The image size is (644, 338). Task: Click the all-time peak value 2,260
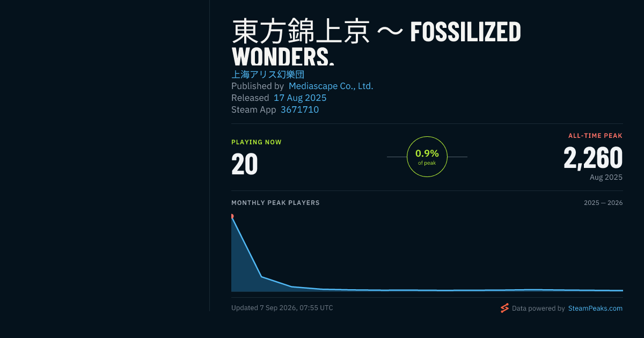click(x=593, y=158)
